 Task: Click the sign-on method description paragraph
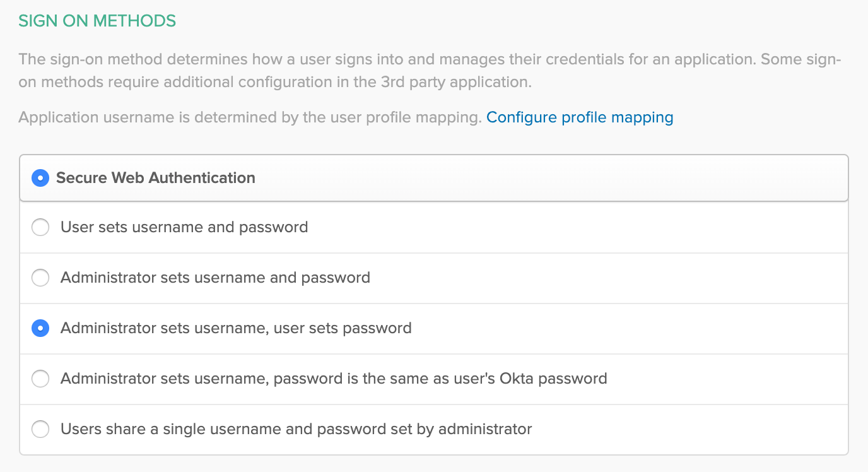(429, 71)
